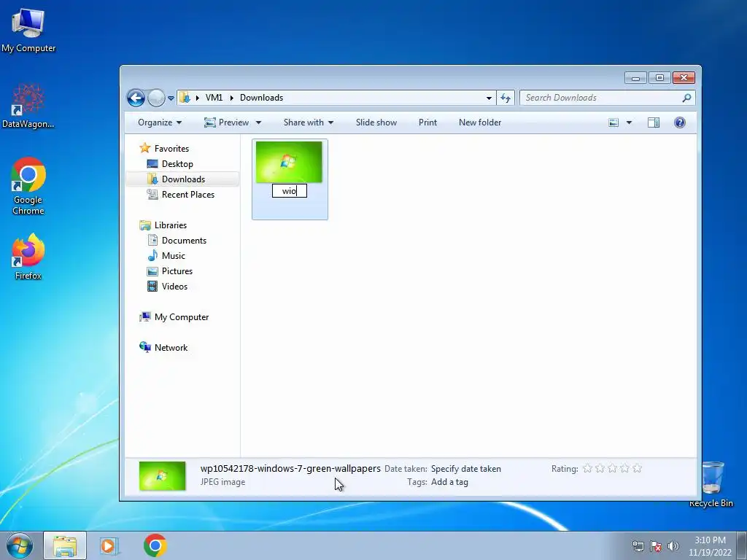Open the Organize menu
Viewport: 747px width, 560px height.
coord(160,122)
